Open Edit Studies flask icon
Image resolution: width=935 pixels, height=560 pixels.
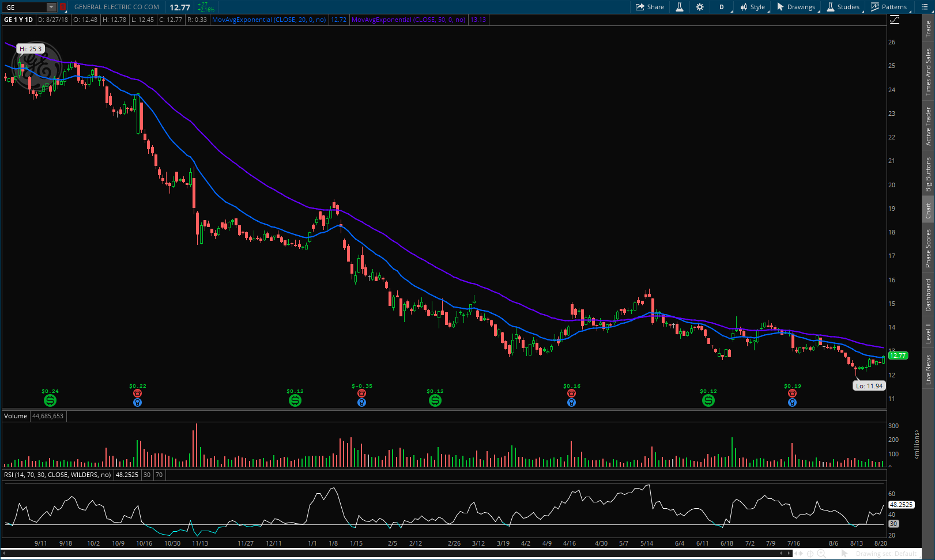(680, 7)
